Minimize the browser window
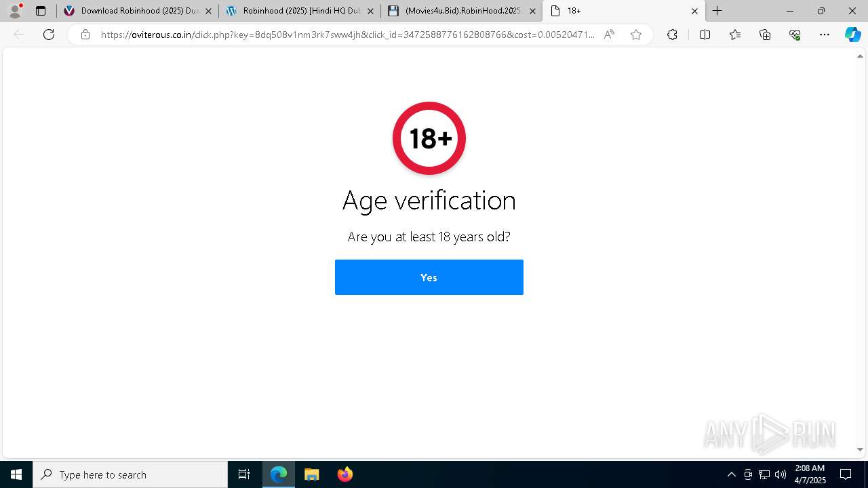The height and width of the screenshot is (488, 868). (x=790, y=11)
